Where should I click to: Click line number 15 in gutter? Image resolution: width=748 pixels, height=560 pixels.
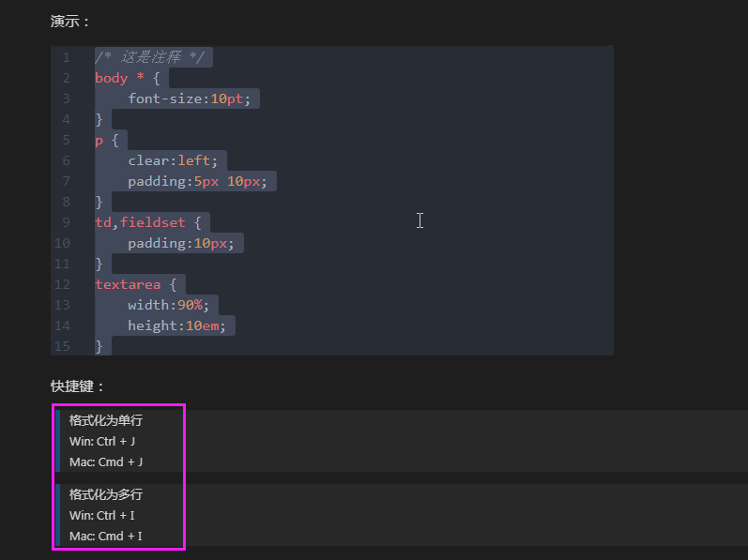[x=62, y=346]
